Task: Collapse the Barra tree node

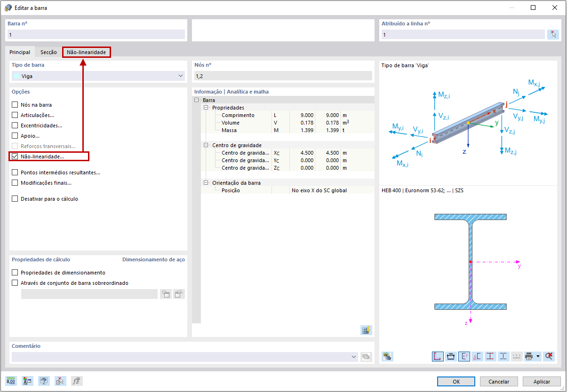Action: pyautogui.click(x=197, y=100)
